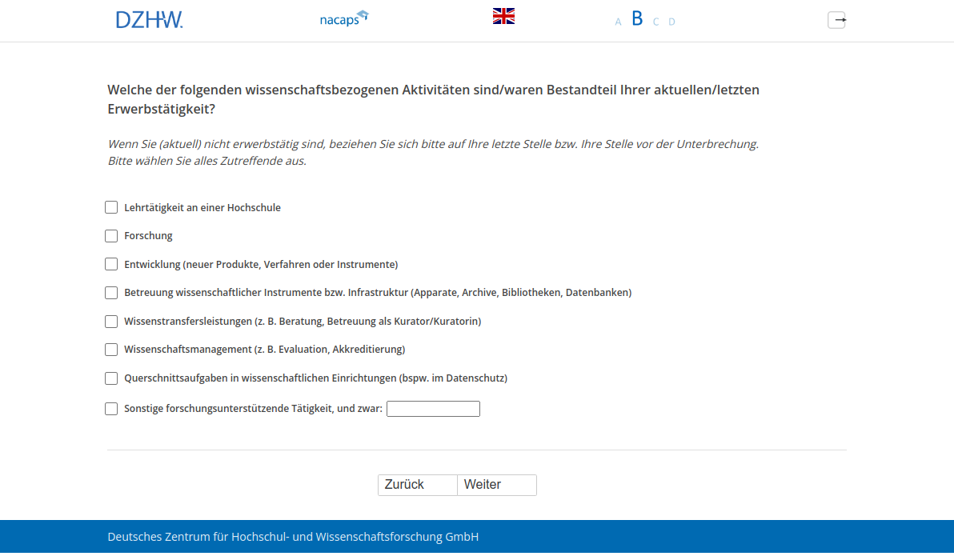
Task: Select font size C
Action: (655, 22)
